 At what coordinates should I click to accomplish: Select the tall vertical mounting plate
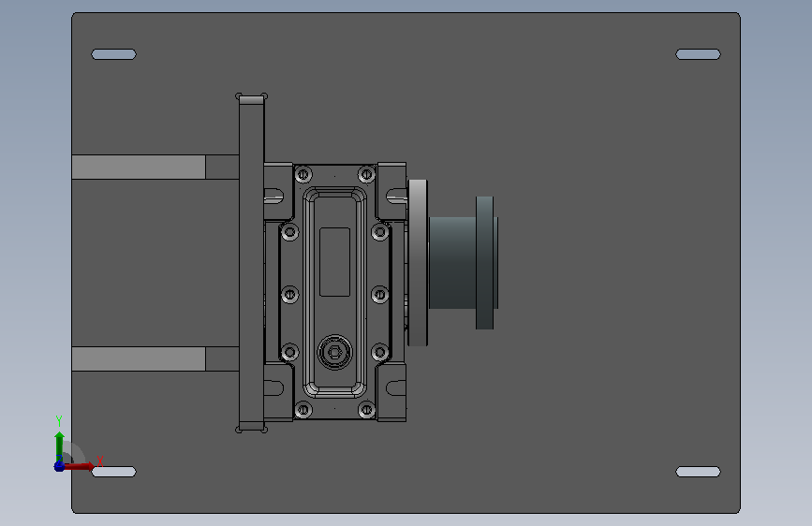coord(252,263)
